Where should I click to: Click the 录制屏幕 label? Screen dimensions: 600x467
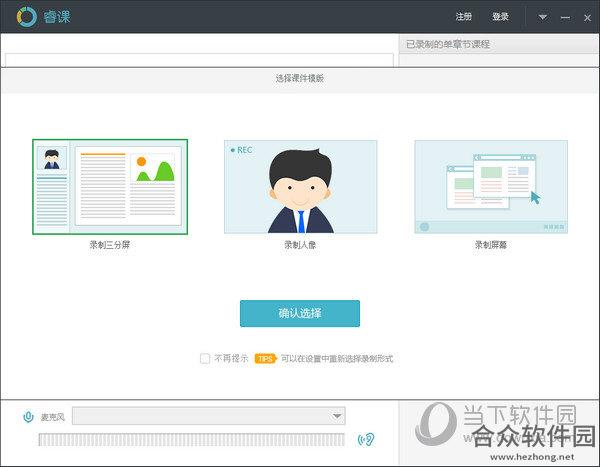coord(491,245)
